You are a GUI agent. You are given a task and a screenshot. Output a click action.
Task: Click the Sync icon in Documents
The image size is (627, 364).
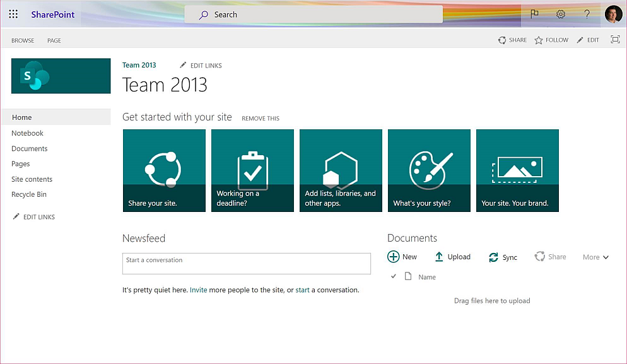(x=493, y=257)
